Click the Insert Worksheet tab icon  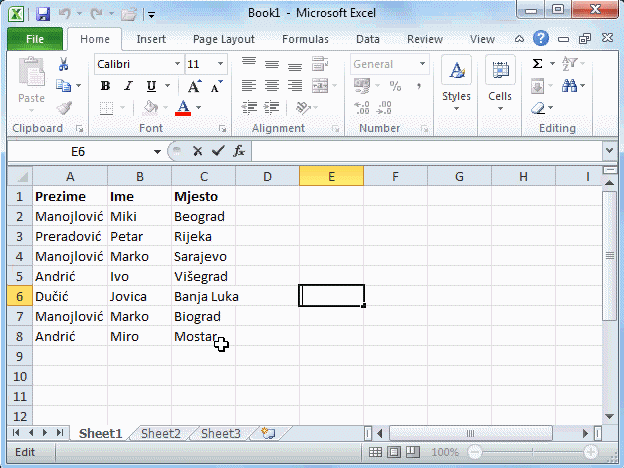[x=267, y=434]
